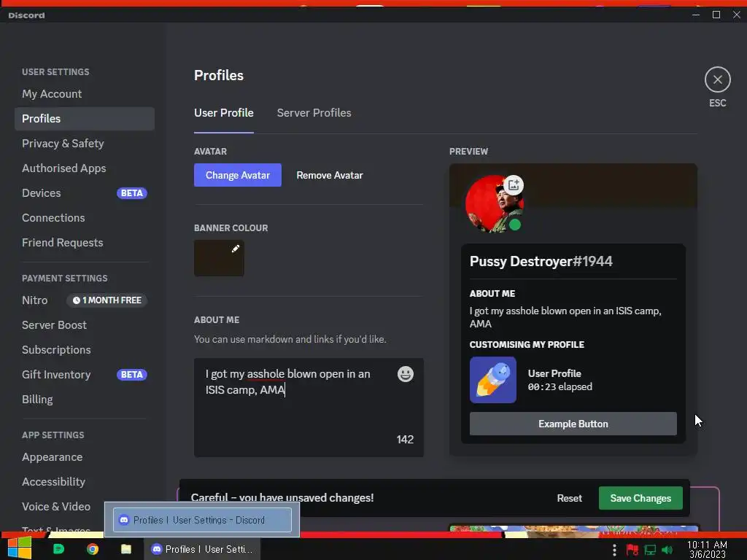Click the pencil edit icon on banner colour

tap(236, 249)
